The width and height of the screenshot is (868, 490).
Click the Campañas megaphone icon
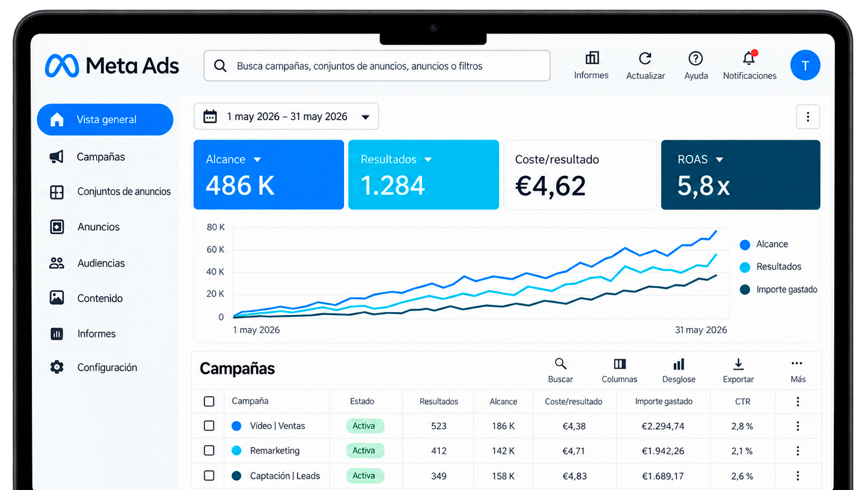tap(57, 157)
